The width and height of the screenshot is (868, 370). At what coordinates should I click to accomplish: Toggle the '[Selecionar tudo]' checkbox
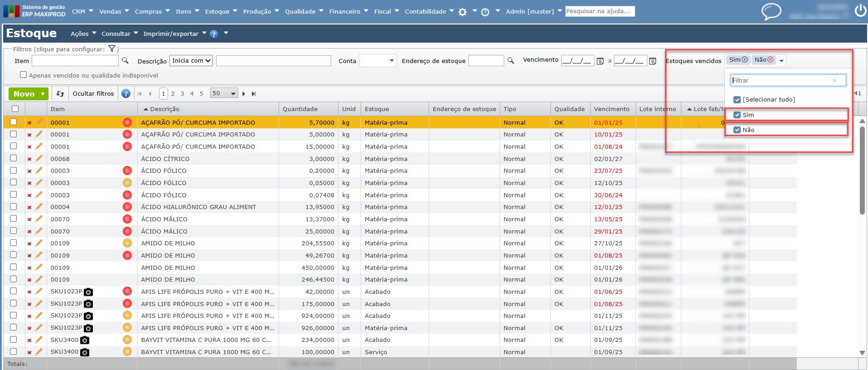(737, 100)
